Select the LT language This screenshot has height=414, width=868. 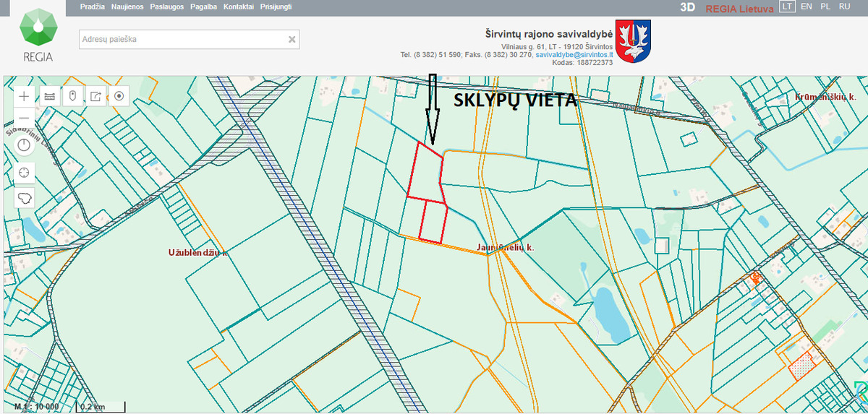(x=787, y=6)
